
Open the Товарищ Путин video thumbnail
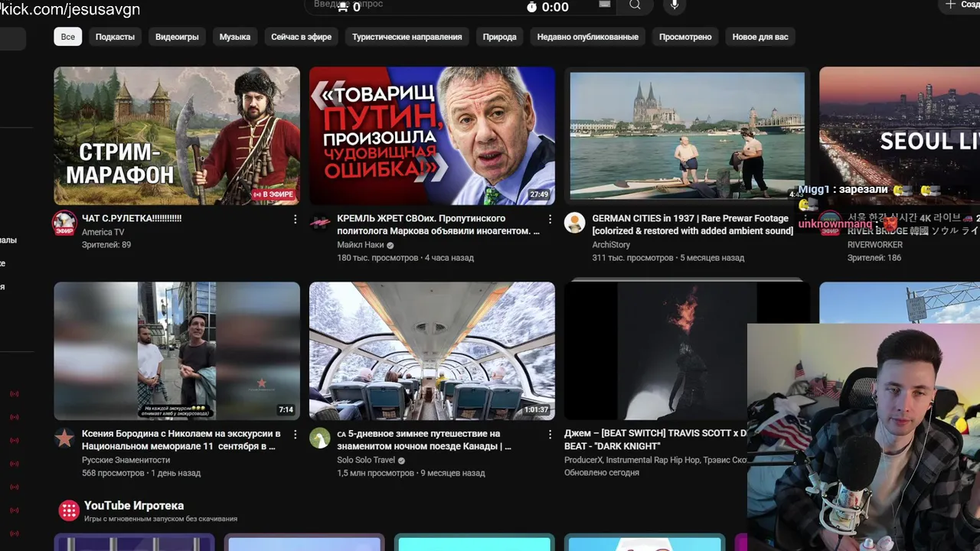[432, 135]
